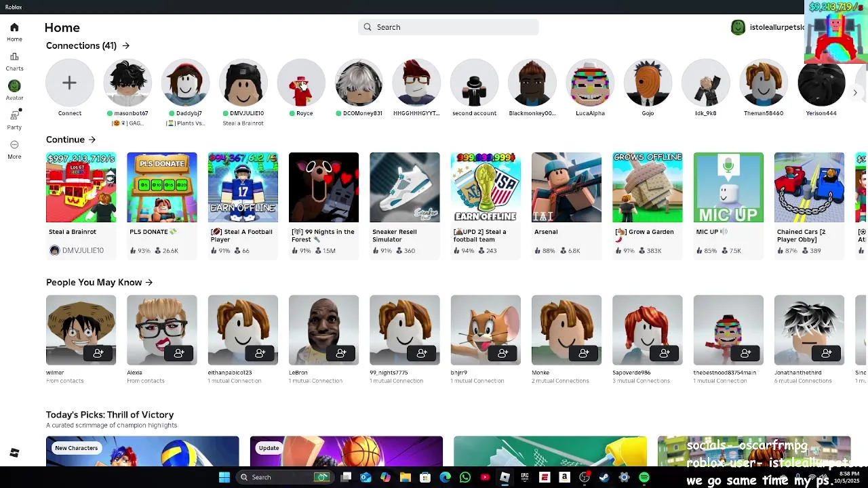This screenshot has width=868, height=488.
Task: Open DCOMoney831's avatar
Action: 359,83
